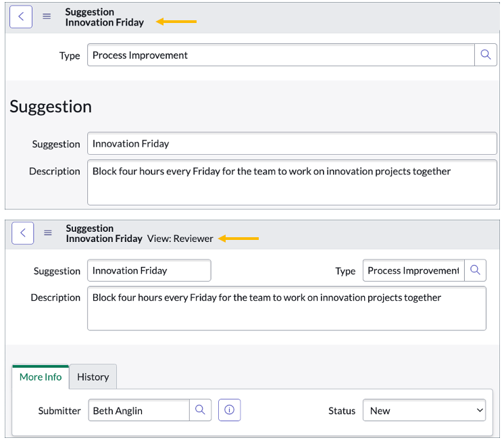The height and width of the screenshot is (442, 504).
Task: Click the 'Type' label in upper form
Action: pyautogui.click(x=70, y=55)
